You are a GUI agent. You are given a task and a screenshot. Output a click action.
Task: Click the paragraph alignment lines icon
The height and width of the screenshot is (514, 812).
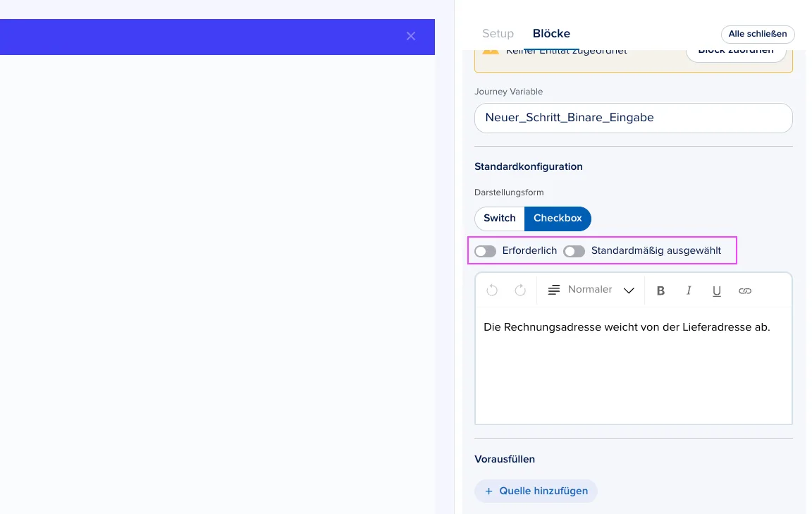(553, 290)
